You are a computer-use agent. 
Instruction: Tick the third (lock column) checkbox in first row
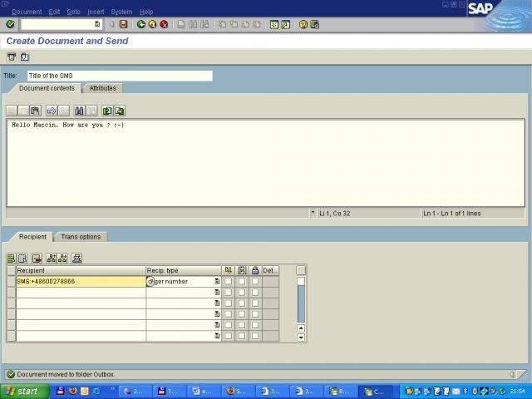coord(255,282)
